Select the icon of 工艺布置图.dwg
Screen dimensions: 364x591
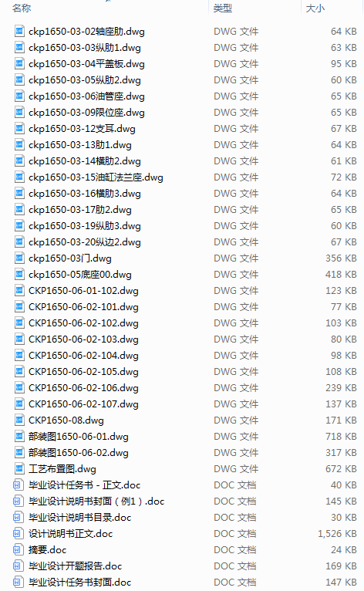(x=19, y=469)
